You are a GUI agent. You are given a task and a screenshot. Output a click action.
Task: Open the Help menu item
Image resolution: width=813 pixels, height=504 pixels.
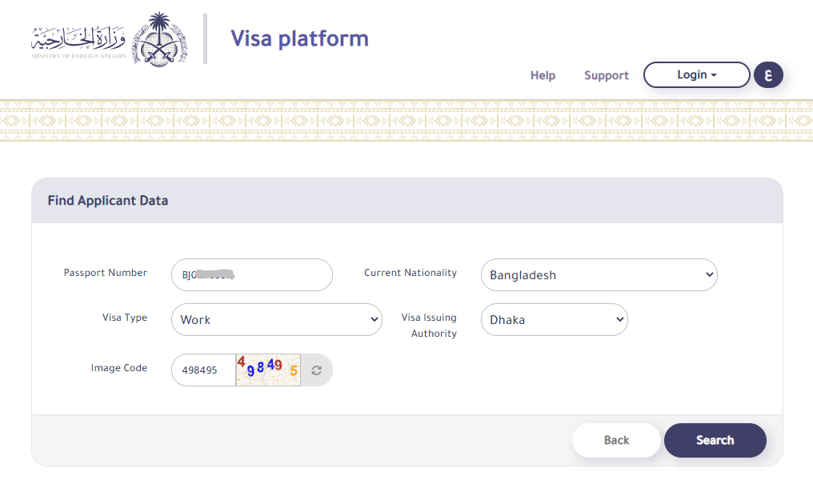click(x=543, y=75)
